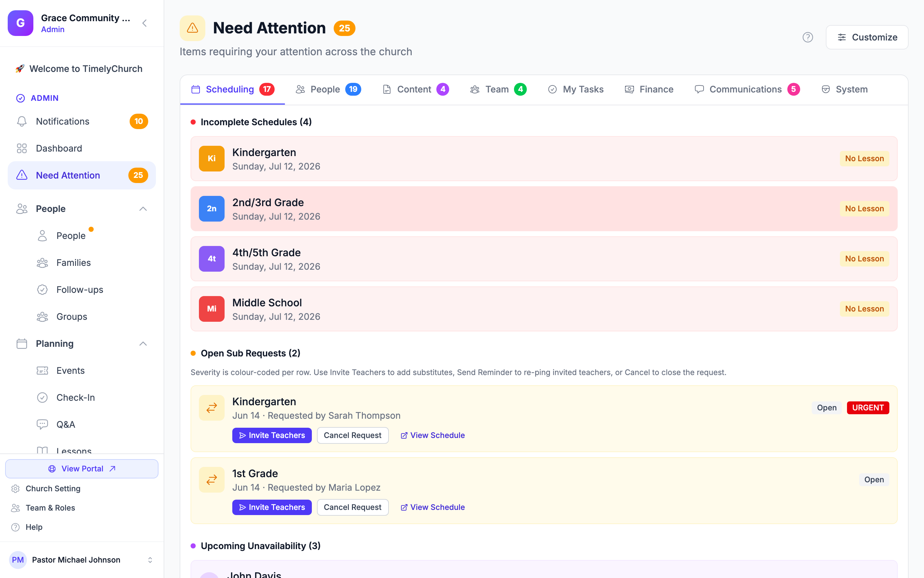Click the Upcoming Unavailability (3) heading

pos(261,546)
